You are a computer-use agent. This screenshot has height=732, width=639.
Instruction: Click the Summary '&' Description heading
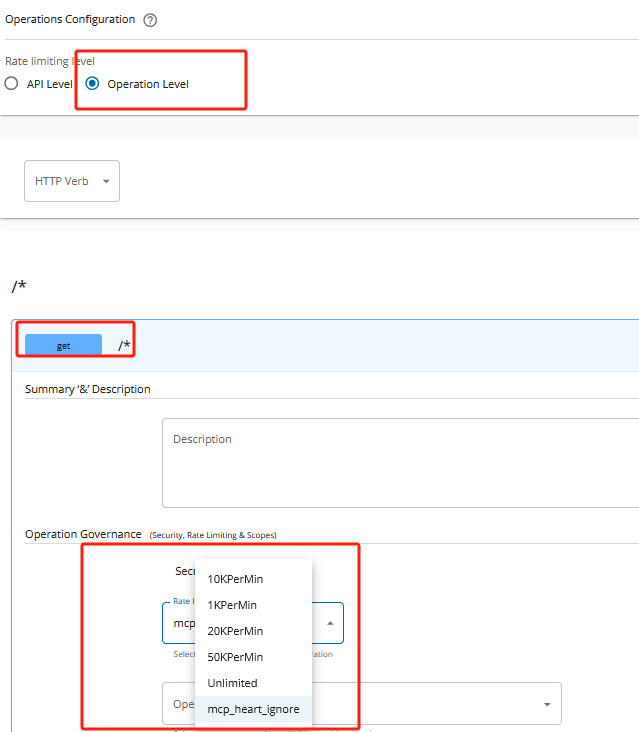pyautogui.click(x=88, y=389)
